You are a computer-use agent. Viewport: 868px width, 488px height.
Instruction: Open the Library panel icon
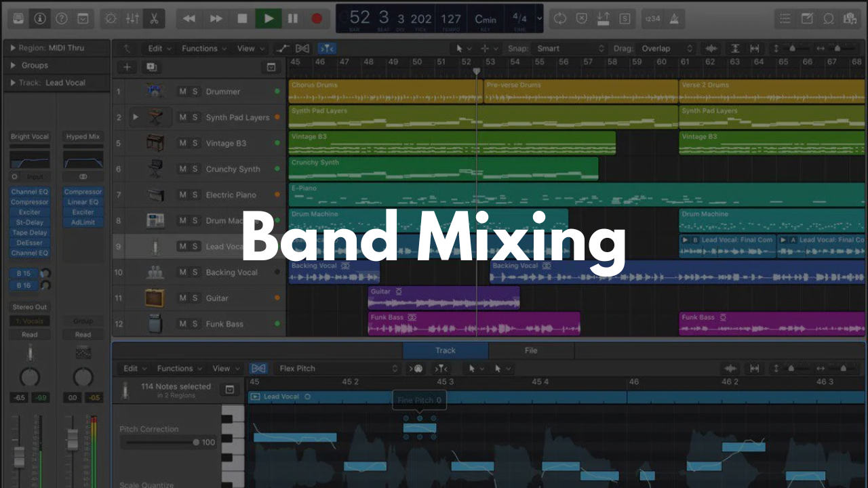tap(18, 18)
